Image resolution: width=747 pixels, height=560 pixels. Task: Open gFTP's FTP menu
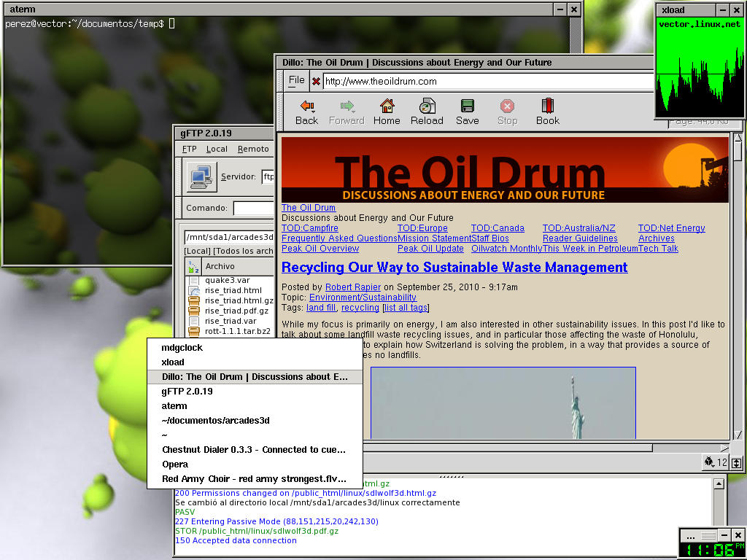[189, 149]
